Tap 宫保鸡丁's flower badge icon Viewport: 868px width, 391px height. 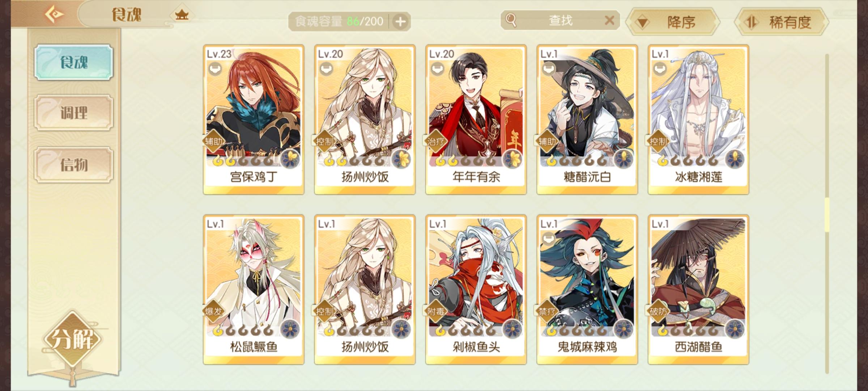coord(290,159)
